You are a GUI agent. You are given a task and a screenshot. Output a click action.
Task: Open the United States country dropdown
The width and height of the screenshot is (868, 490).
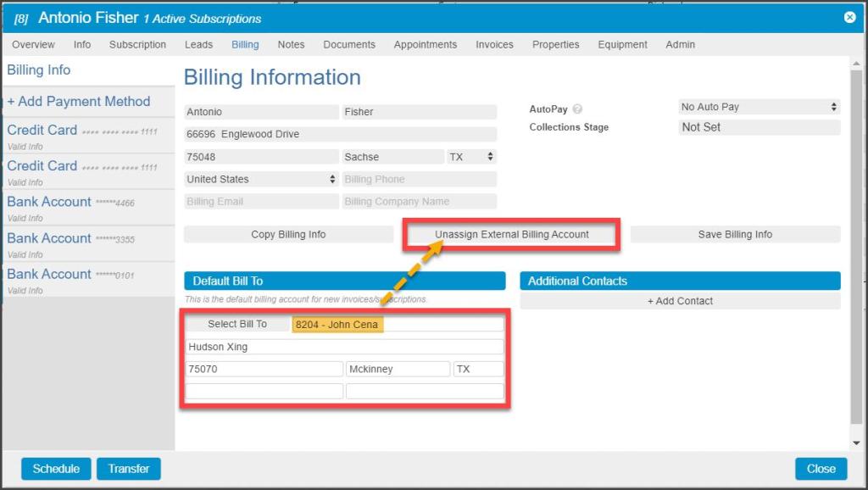pos(261,179)
